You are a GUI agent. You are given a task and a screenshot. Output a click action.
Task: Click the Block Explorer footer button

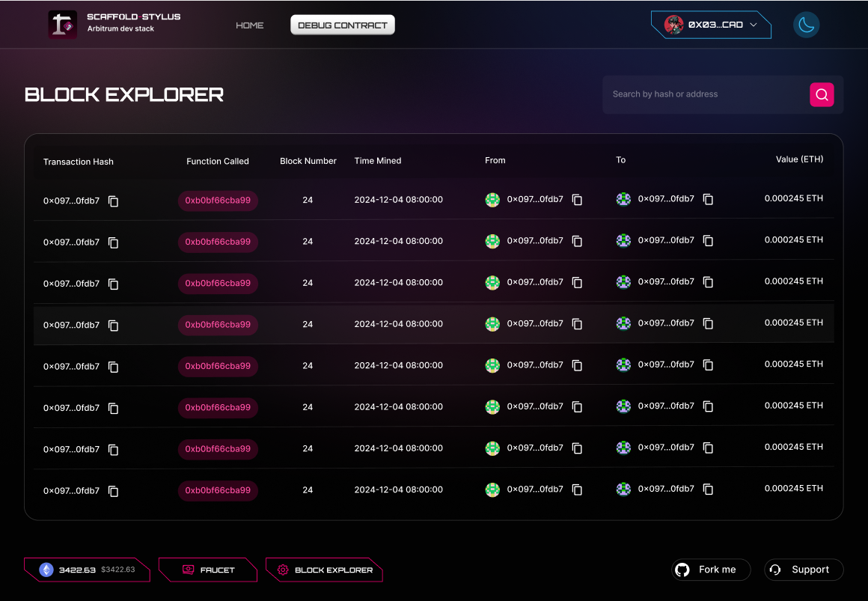pyautogui.click(x=325, y=570)
